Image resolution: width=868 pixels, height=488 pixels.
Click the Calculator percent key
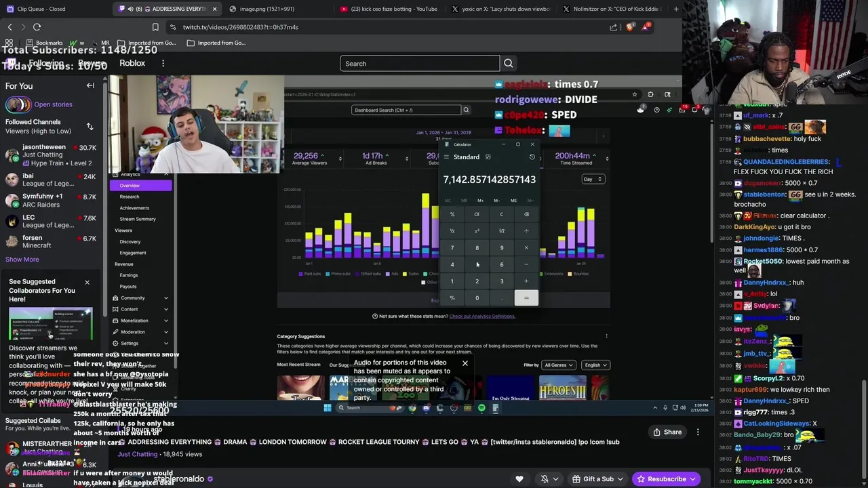pyautogui.click(x=452, y=214)
